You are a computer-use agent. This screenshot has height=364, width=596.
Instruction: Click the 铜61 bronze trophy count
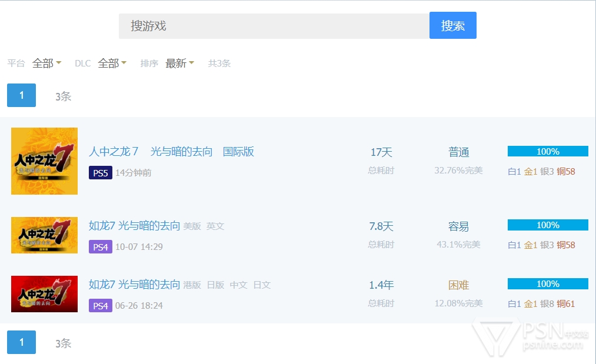point(565,304)
